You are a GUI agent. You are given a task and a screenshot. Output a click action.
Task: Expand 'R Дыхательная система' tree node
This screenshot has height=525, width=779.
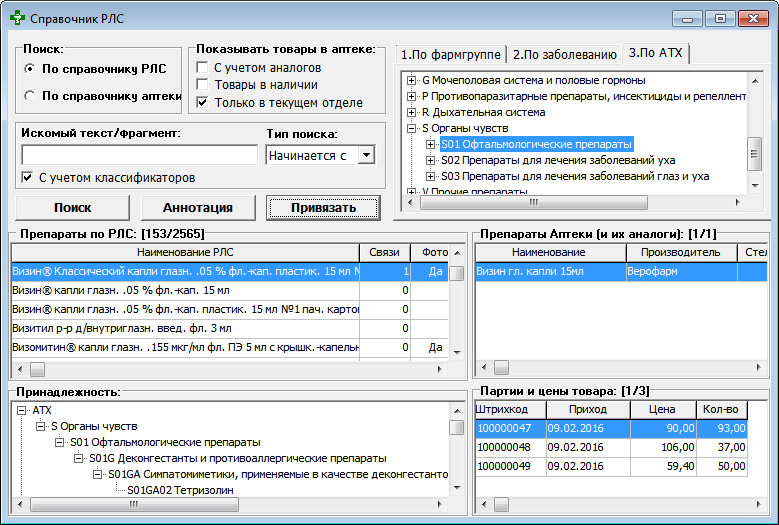(x=412, y=112)
